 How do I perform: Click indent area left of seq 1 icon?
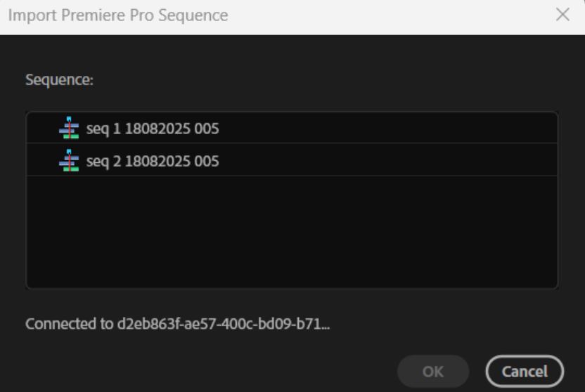pos(42,128)
